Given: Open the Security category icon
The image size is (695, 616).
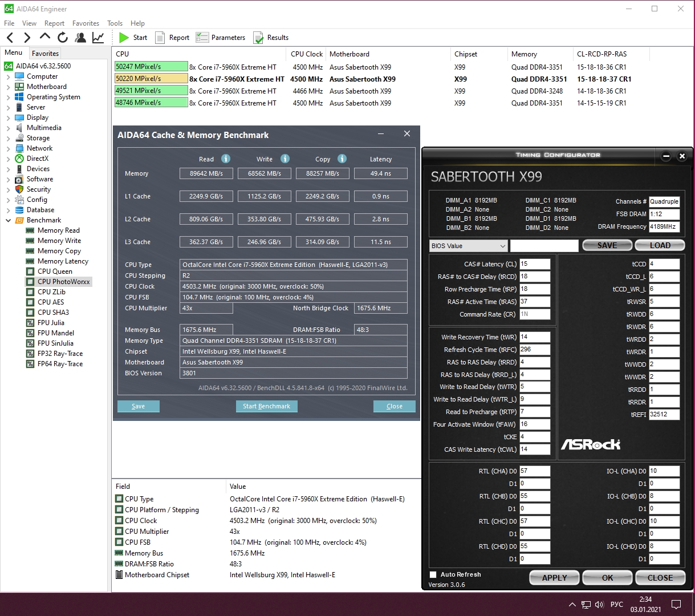Looking at the screenshot, I should click(20, 189).
